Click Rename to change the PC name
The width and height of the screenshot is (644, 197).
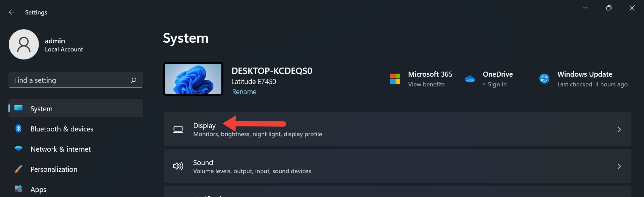point(244,91)
